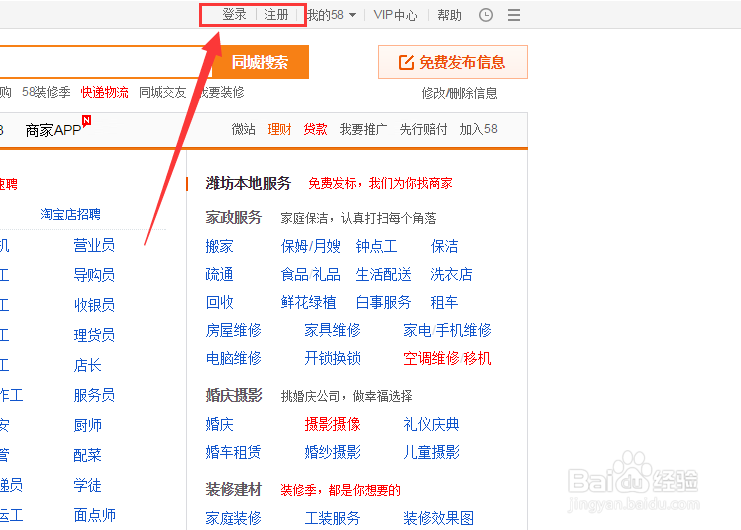Open the 婚纱摄影 link
Image resolution: width=741 pixels, height=530 pixels.
[332, 452]
